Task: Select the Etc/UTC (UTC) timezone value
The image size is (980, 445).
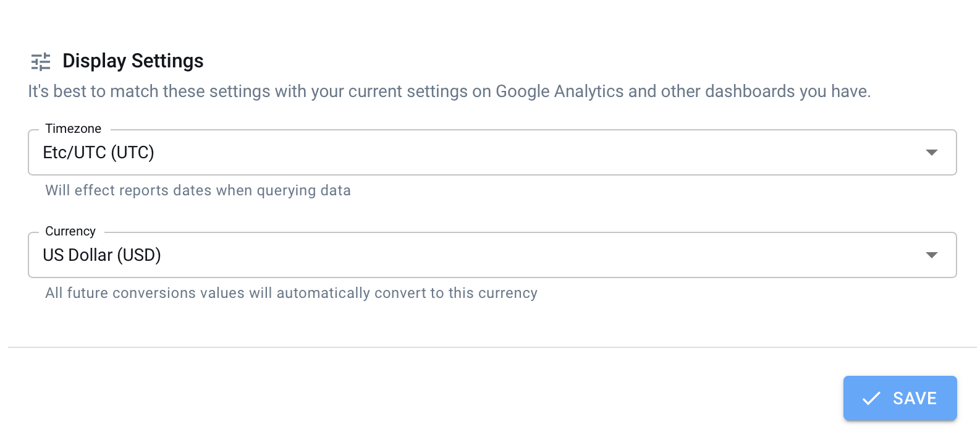Action: [x=98, y=153]
